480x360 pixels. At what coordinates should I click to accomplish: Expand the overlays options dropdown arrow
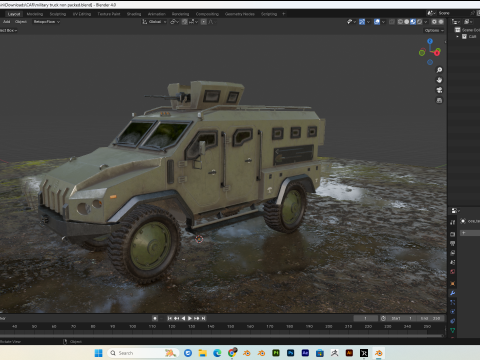pos(383,22)
